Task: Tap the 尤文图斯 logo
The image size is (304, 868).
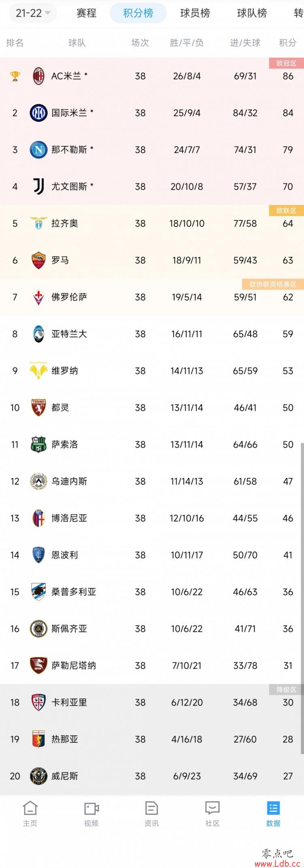Action: pyautogui.click(x=39, y=186)
